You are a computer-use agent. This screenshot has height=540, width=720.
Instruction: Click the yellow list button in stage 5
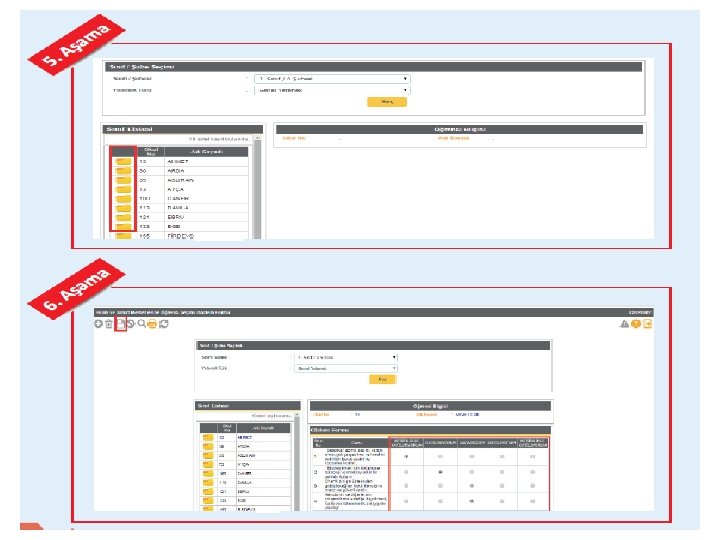387,102
